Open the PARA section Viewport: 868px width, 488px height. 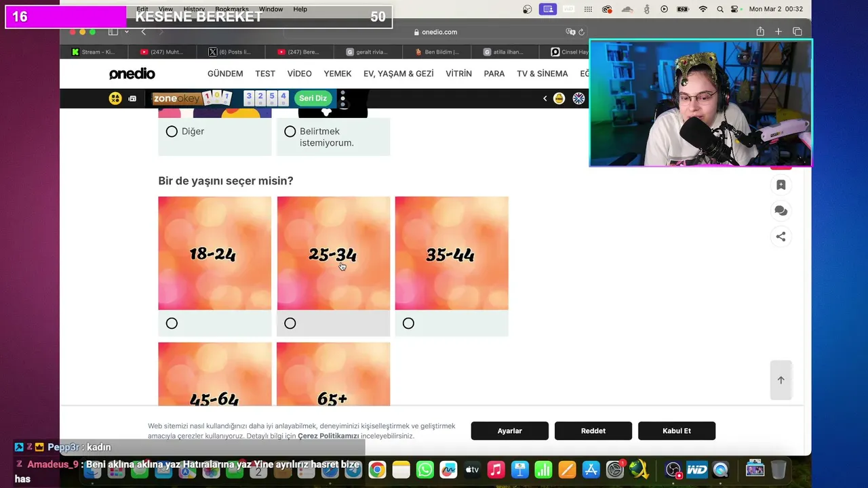coord(494,74)
